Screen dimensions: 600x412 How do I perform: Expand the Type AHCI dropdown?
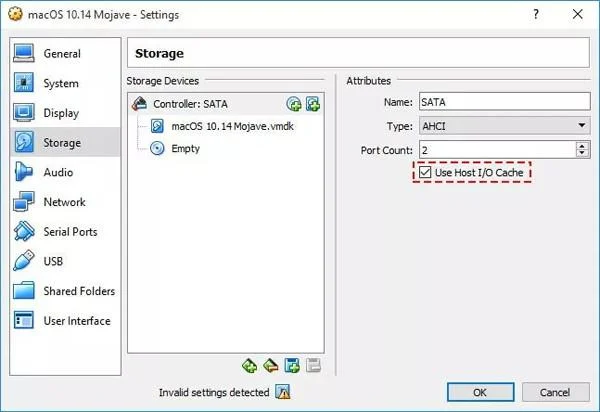pyautogui.click(x=505, y=126)
